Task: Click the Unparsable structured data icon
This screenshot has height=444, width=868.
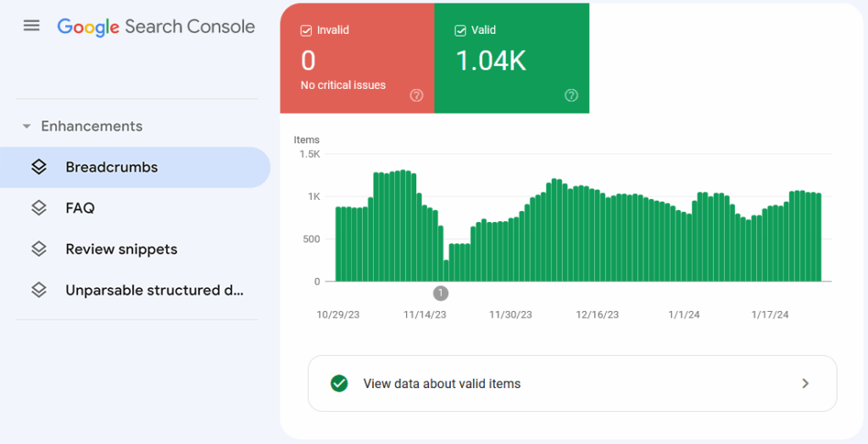Action: 38,290
